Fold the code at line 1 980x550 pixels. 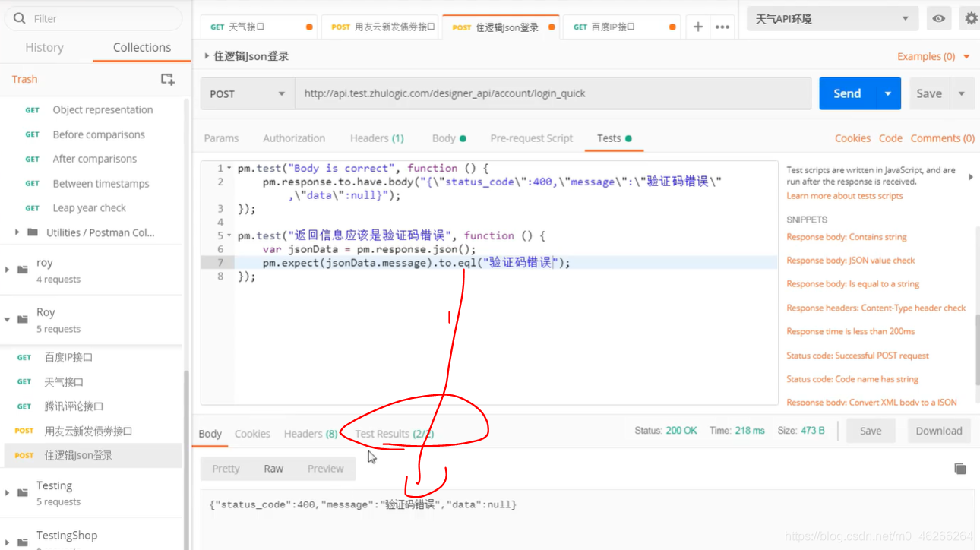coord(229,169)
